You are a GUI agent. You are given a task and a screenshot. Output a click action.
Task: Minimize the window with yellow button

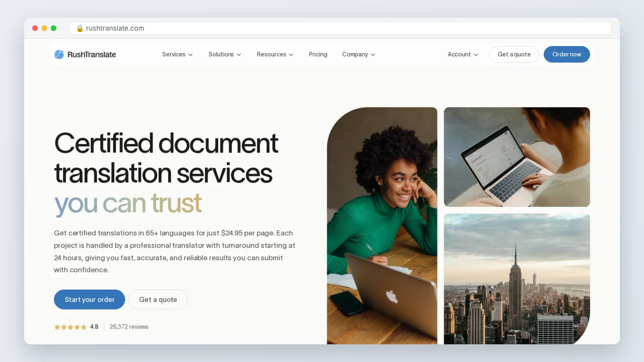click(x=44, y=28)
